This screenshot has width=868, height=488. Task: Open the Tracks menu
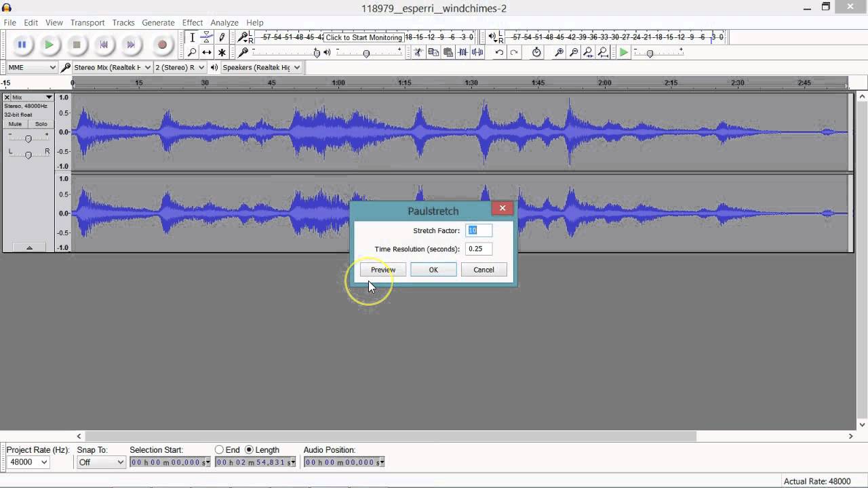coord(123,22)
